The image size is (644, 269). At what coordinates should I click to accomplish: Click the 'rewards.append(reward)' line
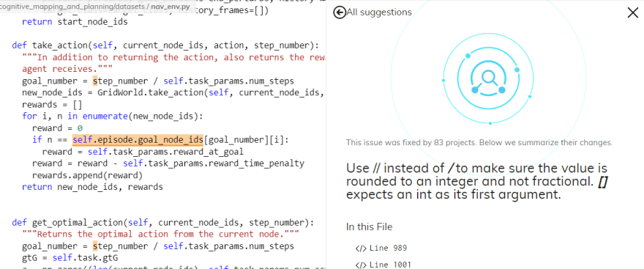click(87, 176)
